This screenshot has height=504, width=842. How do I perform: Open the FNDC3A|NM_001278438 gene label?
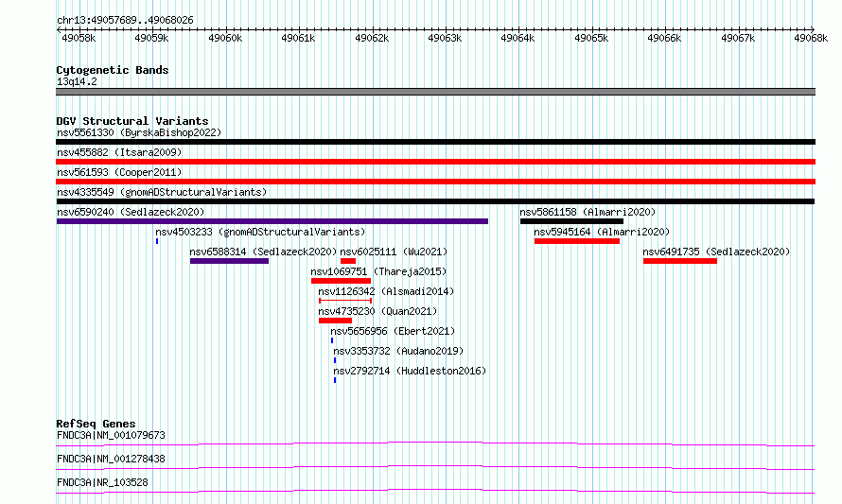click(111, 459)
